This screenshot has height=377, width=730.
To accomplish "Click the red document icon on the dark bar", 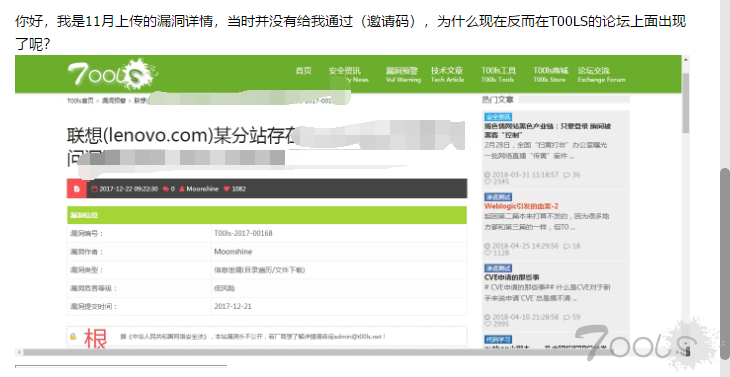I will click(77, 189).
